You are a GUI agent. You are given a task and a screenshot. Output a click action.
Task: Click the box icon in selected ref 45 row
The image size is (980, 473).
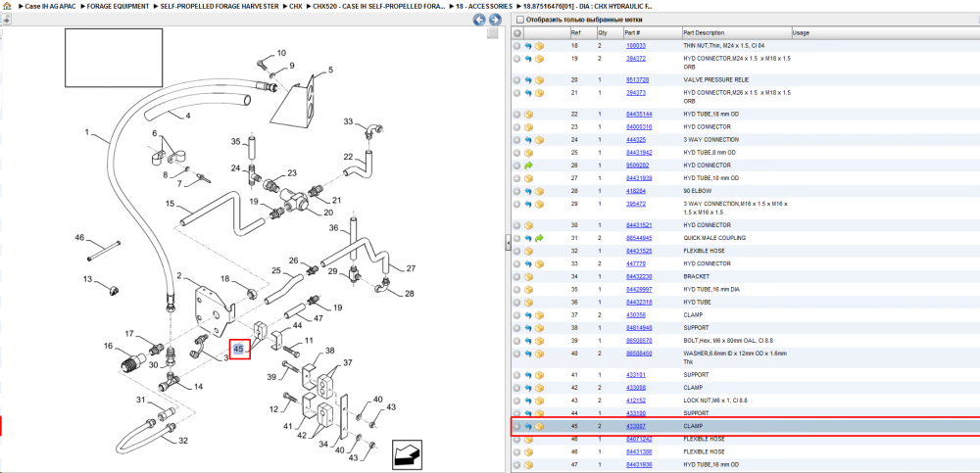(x=539, y=426)
